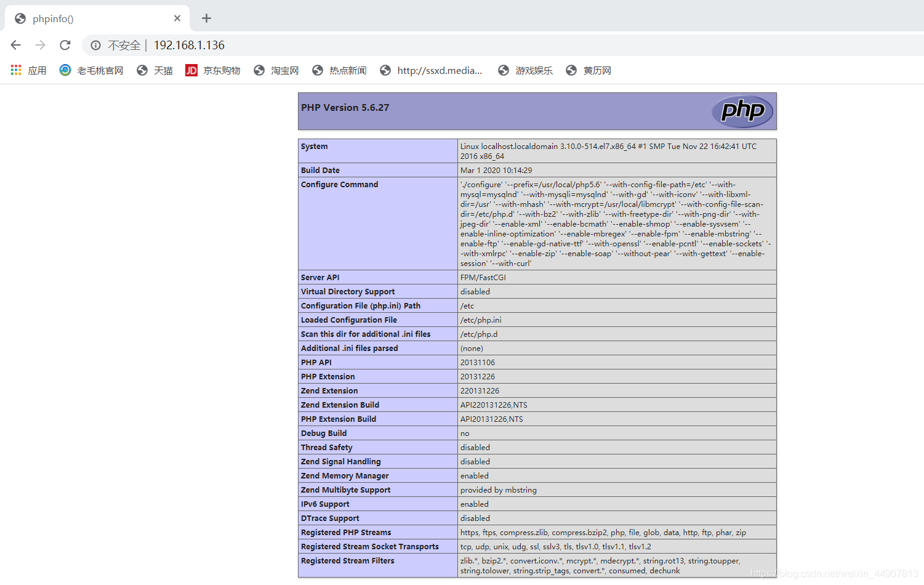924x585 pixels.
Task: Click the Registered Stream Socket Transports label
Action: pos(370,547)
